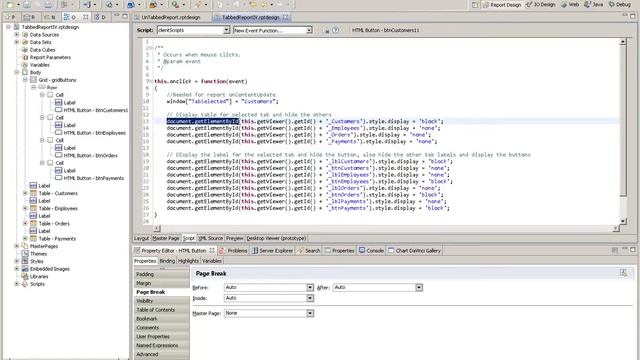The width and height of the screenshot is (640, 360).
Task: Open the Web perspective
Action: pos(570,4)
